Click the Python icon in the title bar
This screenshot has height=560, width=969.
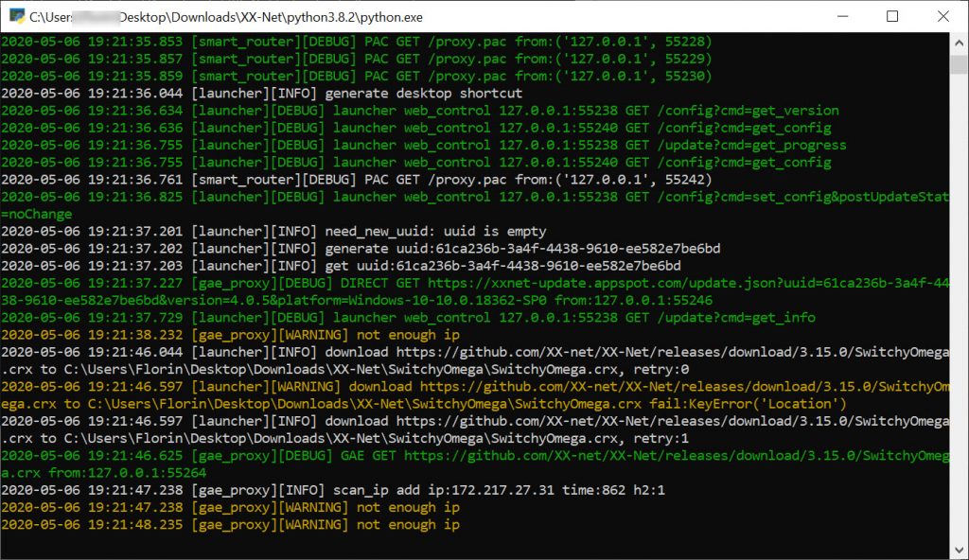[17, 15]
